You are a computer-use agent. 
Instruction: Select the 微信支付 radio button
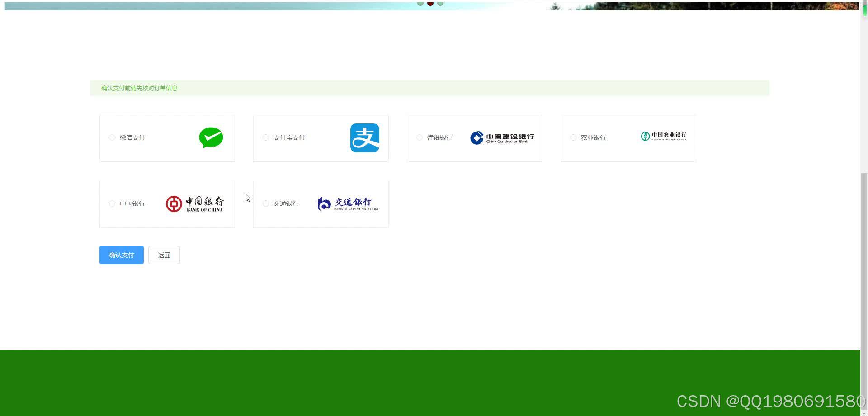tap(112, 137)
